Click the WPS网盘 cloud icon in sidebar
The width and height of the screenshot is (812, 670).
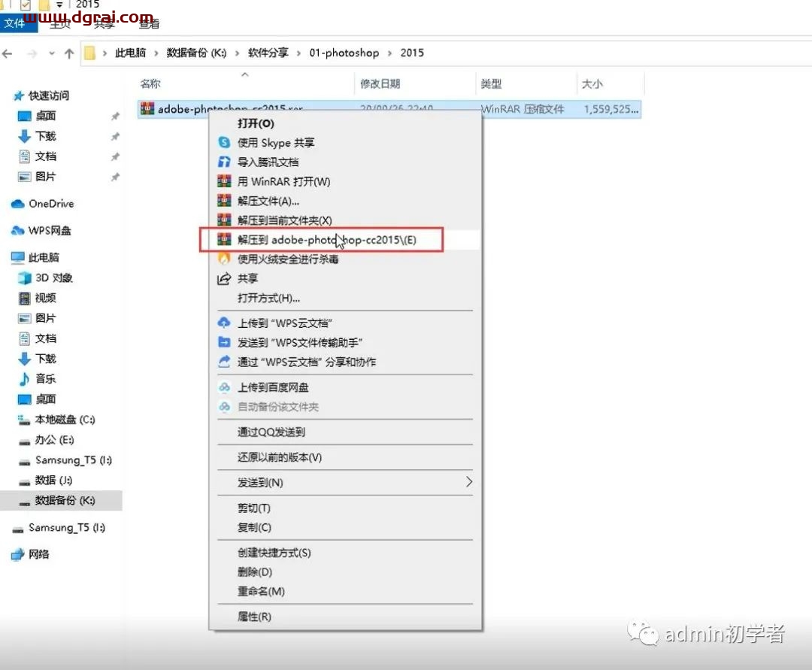tap(17, 230)
